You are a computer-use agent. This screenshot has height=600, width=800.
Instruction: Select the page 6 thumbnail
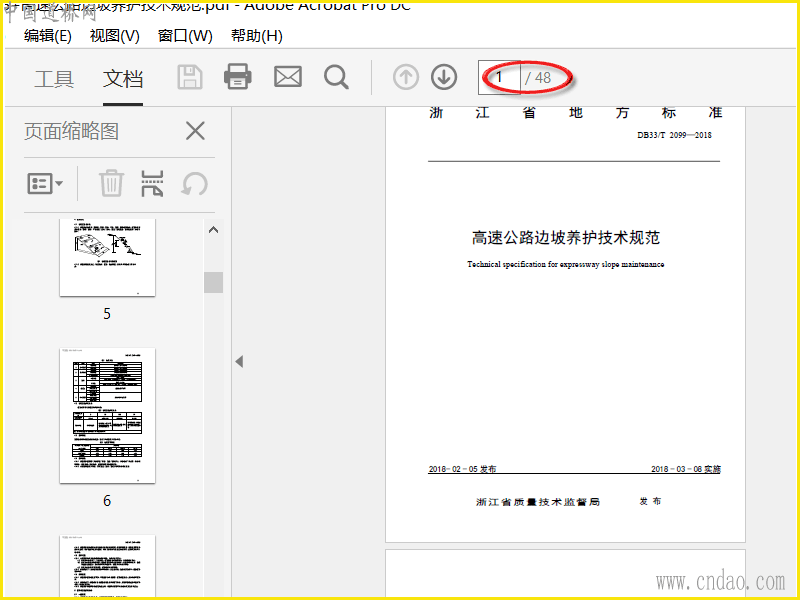(107, 415)
